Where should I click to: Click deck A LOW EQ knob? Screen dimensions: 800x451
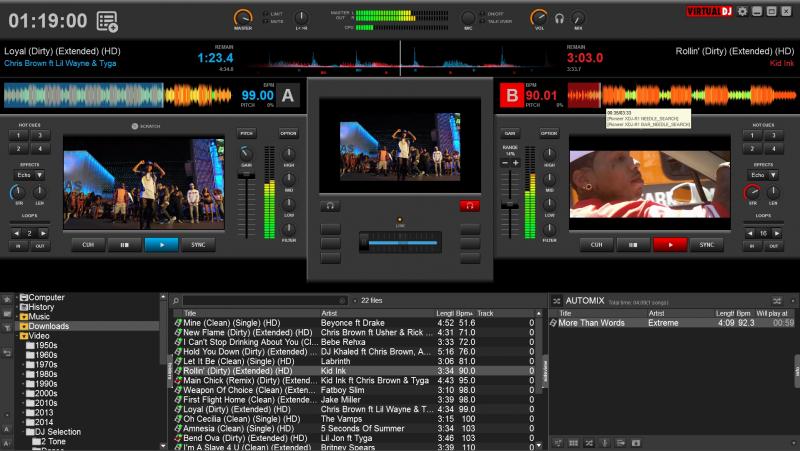pyautogui.click(x=289, y=204)
